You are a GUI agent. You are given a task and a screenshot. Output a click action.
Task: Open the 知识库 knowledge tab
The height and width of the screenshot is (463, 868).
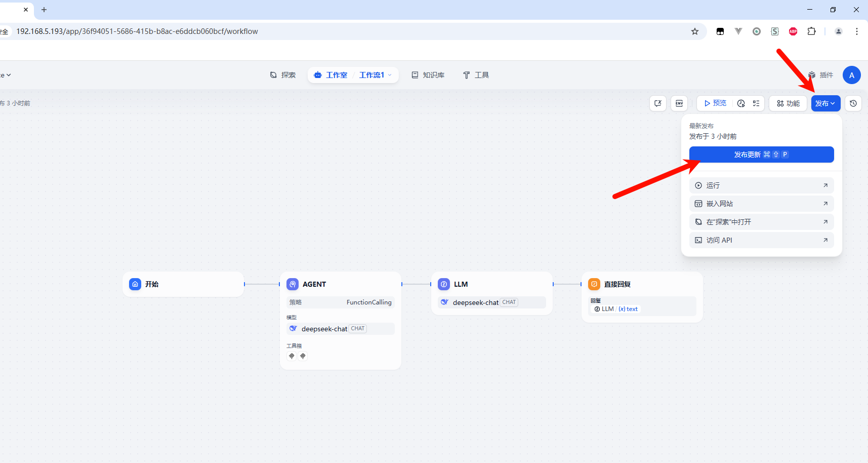click(428, 75)
